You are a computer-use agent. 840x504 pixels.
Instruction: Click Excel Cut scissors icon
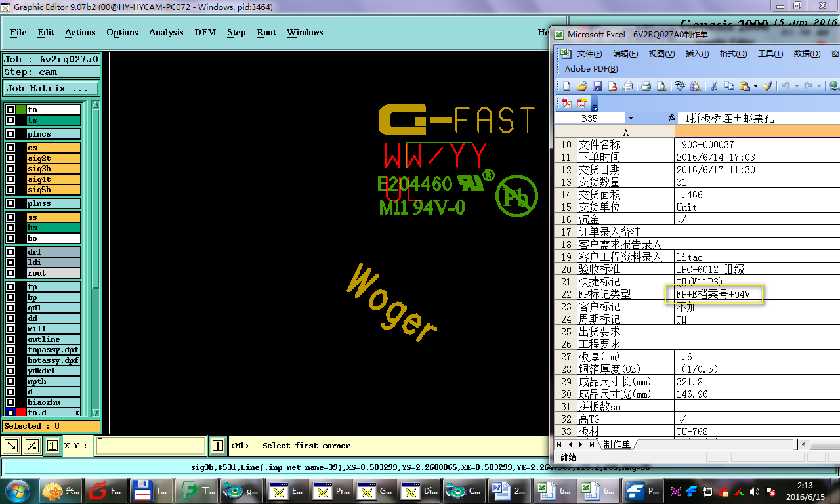[714, 86]
